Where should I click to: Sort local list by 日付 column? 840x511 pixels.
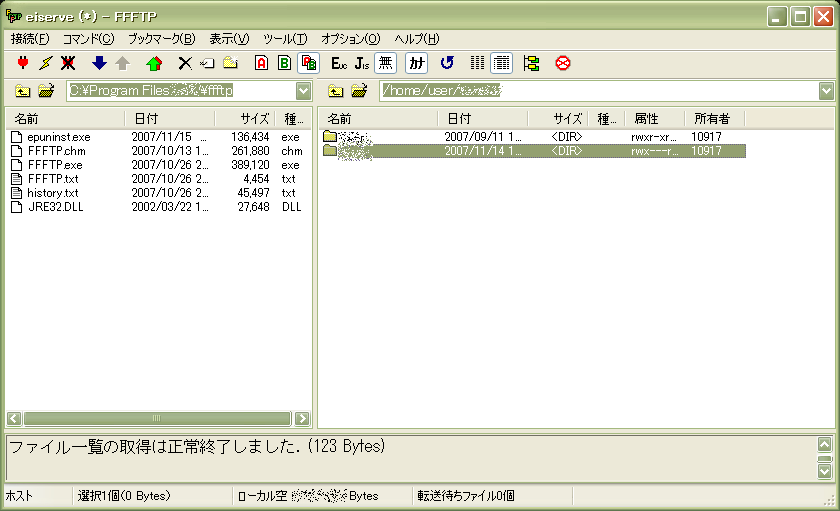point(169,118)
